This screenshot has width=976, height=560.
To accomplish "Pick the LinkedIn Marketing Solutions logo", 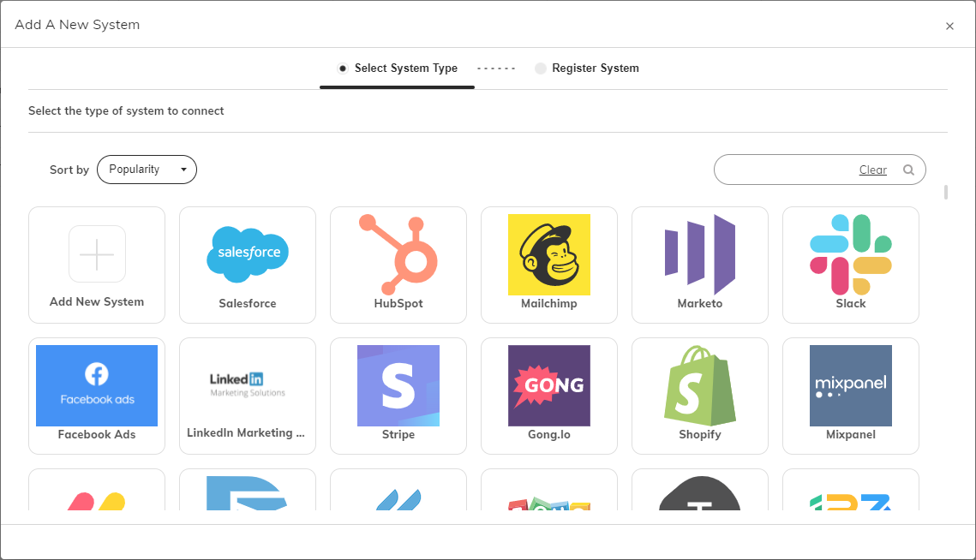I will [x=248, y=384].
